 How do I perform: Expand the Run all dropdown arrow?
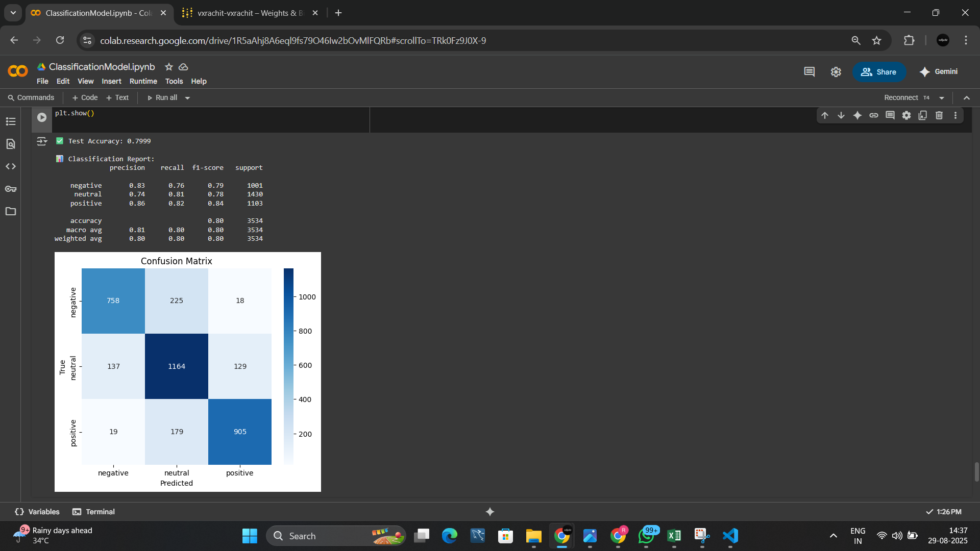187,98
